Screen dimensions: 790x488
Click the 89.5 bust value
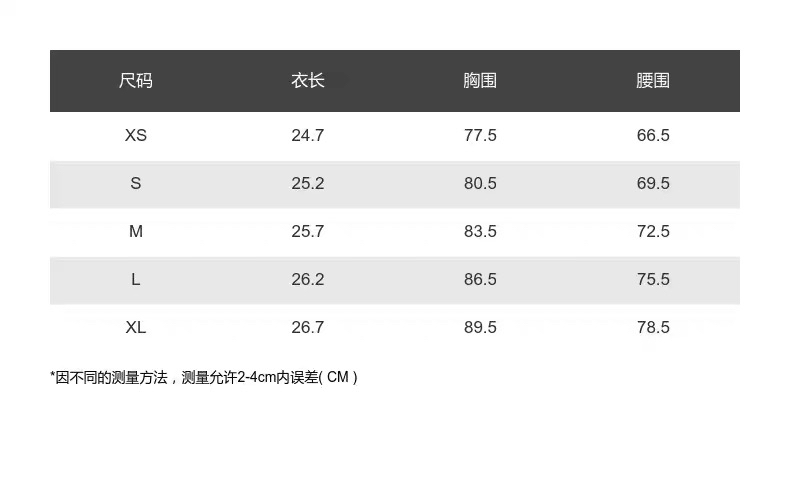pos(480,327)
